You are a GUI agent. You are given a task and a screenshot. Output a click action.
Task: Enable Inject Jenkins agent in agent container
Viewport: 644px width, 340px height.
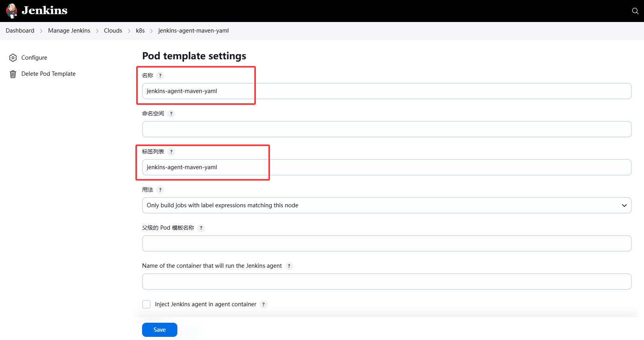(146, 304)
